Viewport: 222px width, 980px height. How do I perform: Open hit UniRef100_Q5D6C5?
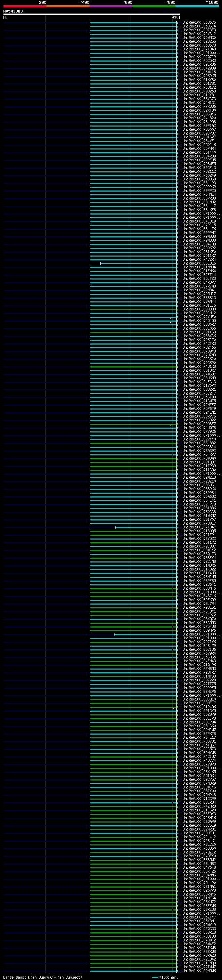[x=199, y=23]
